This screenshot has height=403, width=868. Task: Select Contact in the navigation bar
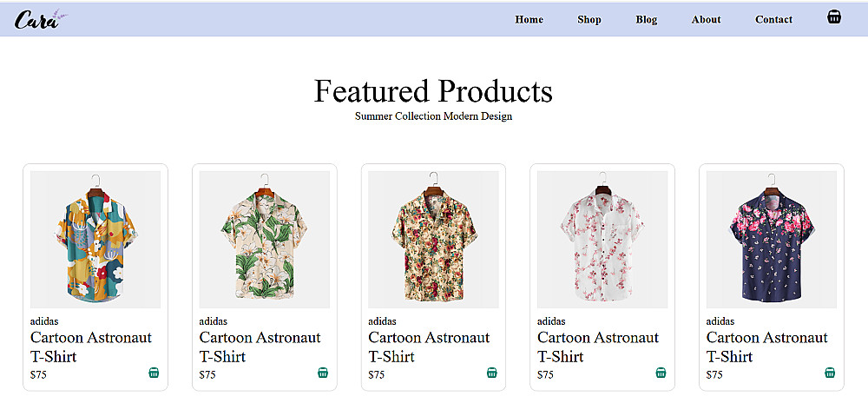773,19
